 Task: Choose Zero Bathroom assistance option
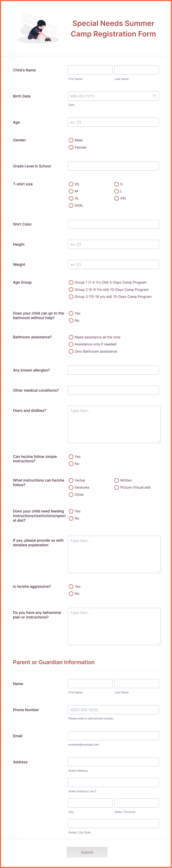(71, 351)
